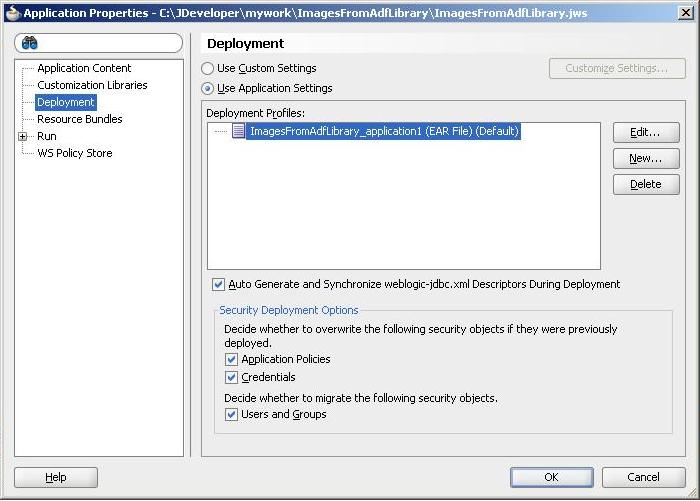The height and width of the screenshot is (501, 700).
Task: Focus the search input field
Action: pos(99,43)
